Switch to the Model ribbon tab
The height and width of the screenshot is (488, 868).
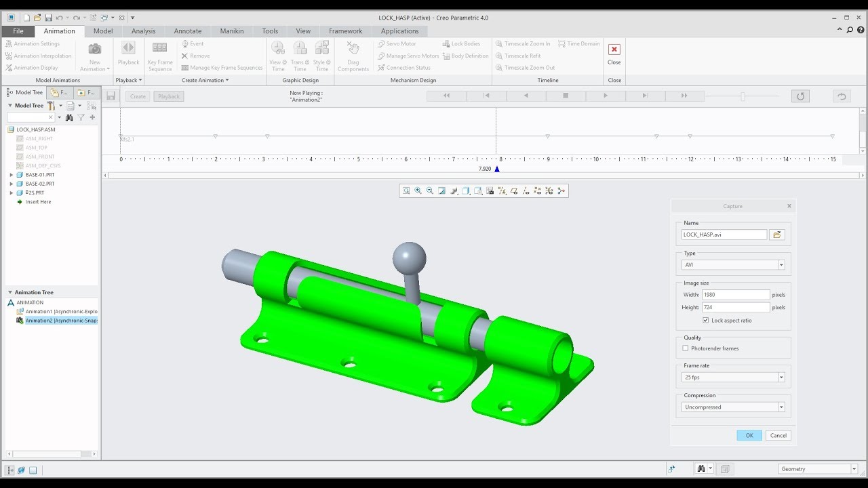103,31
